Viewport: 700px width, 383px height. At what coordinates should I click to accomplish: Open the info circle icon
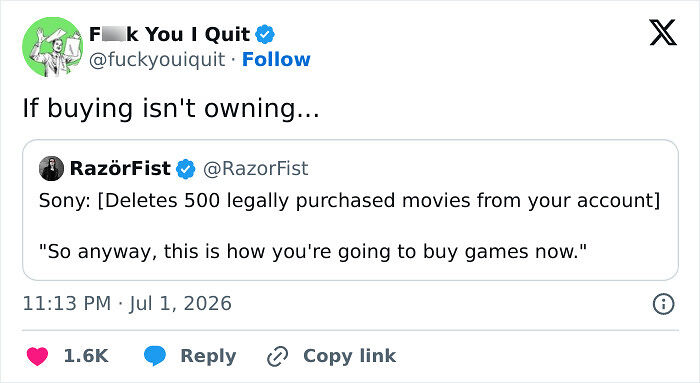pyautogui.click(x=663, y=304)
